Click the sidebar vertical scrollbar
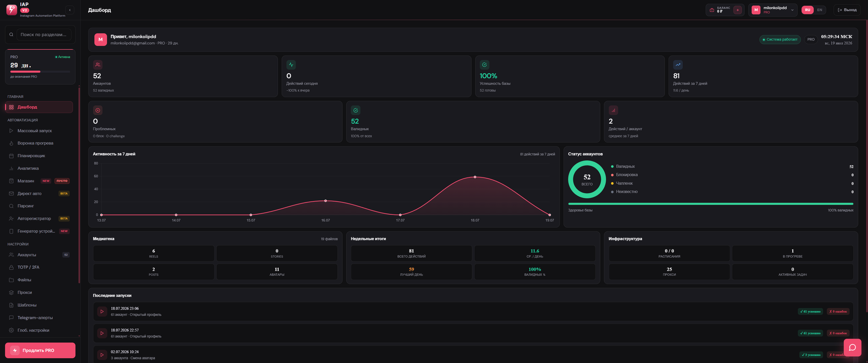The image size is (868, 363). tap(79, 185)
